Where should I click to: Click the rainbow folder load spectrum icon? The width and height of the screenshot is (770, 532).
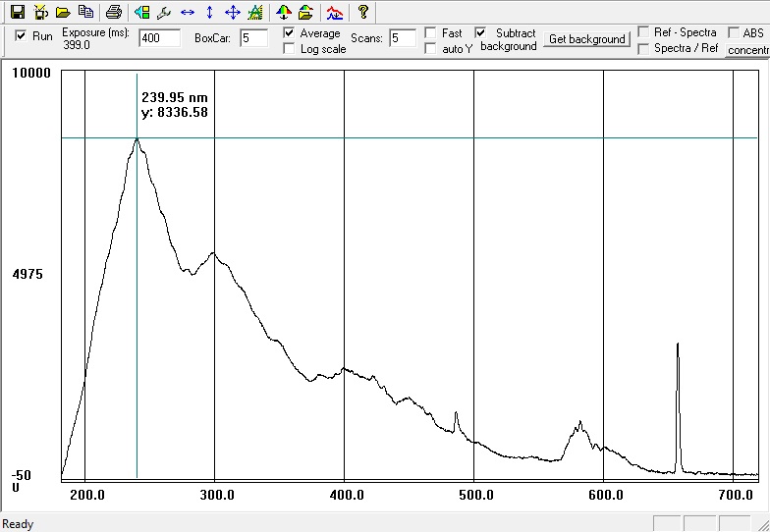(x=306, y=12)
